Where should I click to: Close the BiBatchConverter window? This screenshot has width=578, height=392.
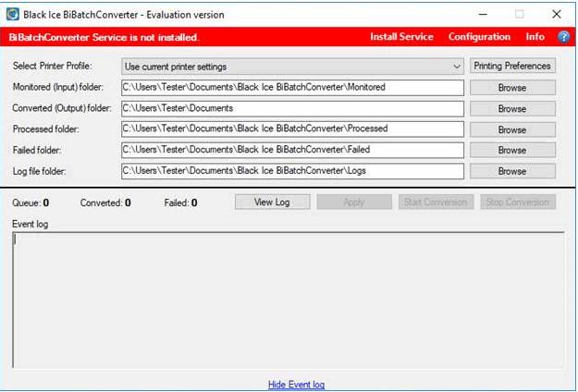557,15
